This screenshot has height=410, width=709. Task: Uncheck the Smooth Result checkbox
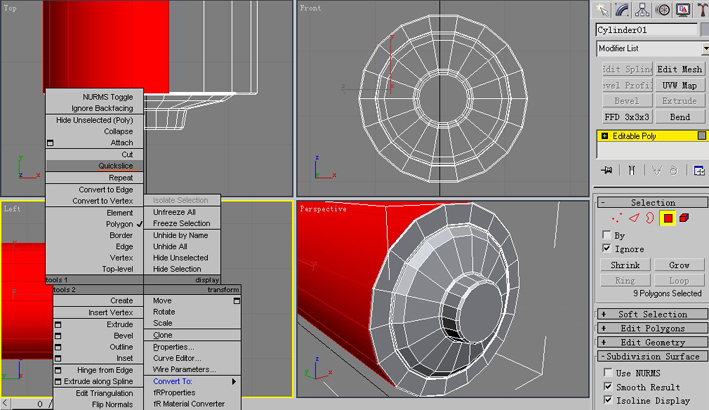tap(607, 387)
